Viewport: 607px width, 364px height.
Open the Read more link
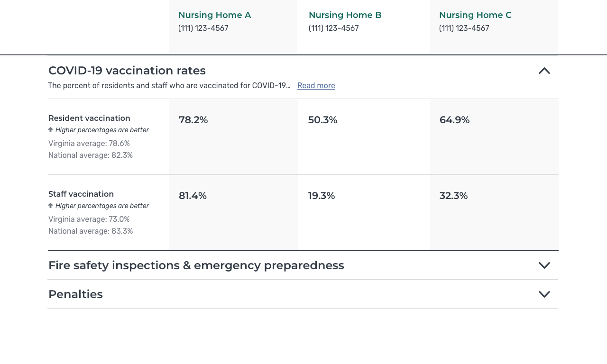coord(316,86)
